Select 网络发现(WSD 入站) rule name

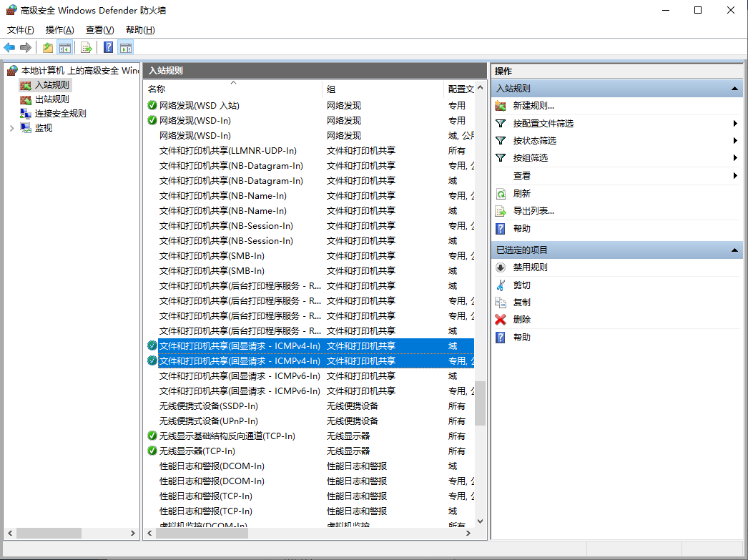click(x=199, y=105)
